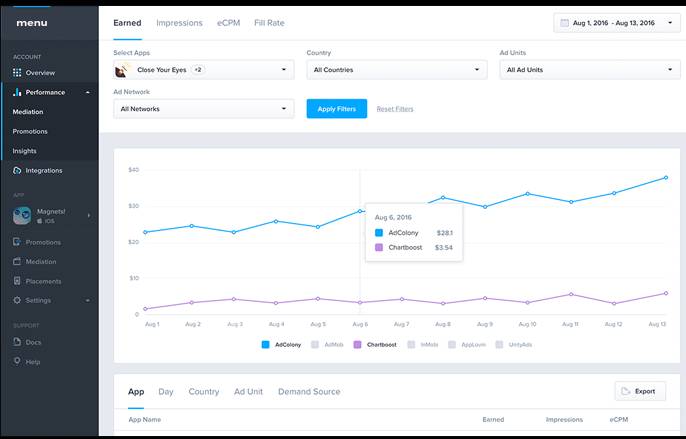
Task: Click the Performance bar chart icon
Action: click(x=17, y=92)
